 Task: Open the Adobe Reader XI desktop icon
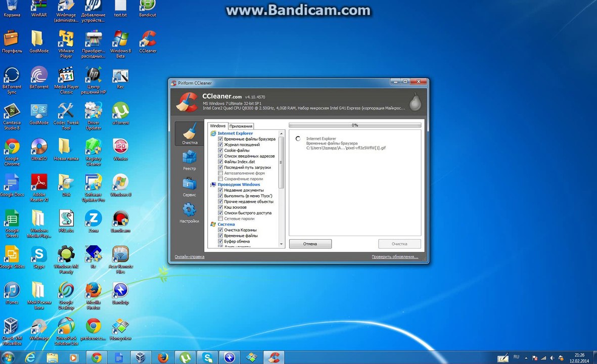[39, 188]
